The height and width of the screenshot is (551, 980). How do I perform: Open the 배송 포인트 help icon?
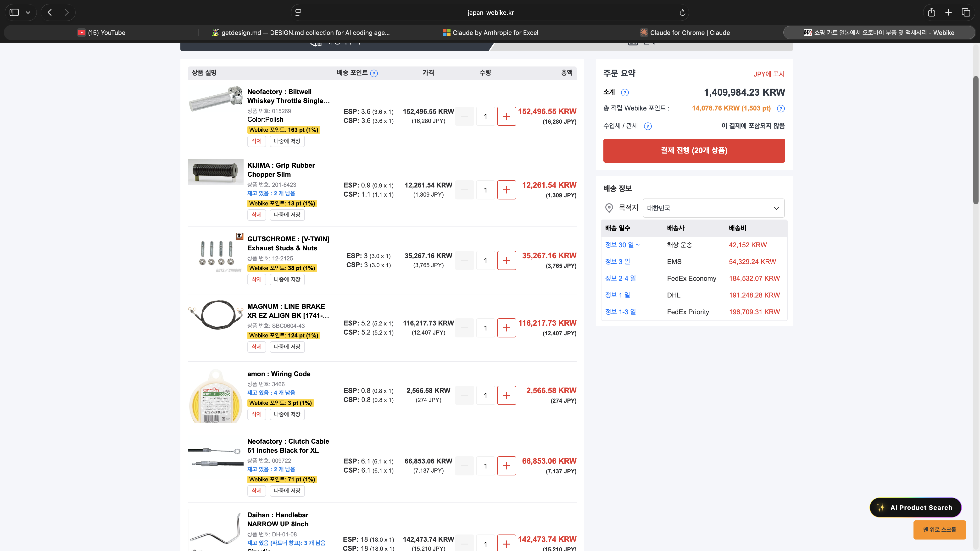click(x=374, y=73)
